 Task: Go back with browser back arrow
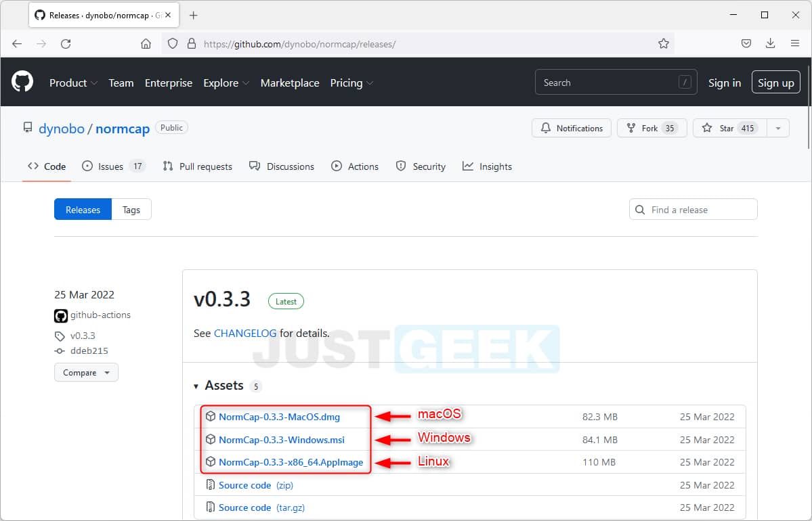coord(17,44)
